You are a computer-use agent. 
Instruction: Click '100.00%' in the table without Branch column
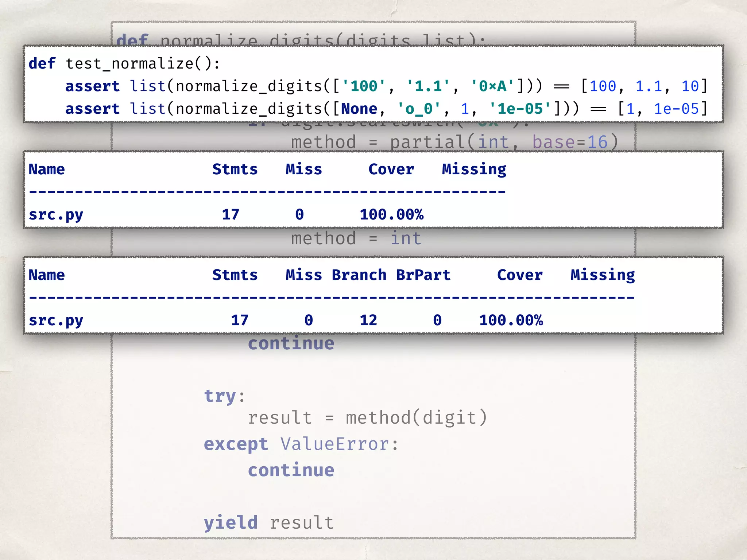(x=391, y=214)
